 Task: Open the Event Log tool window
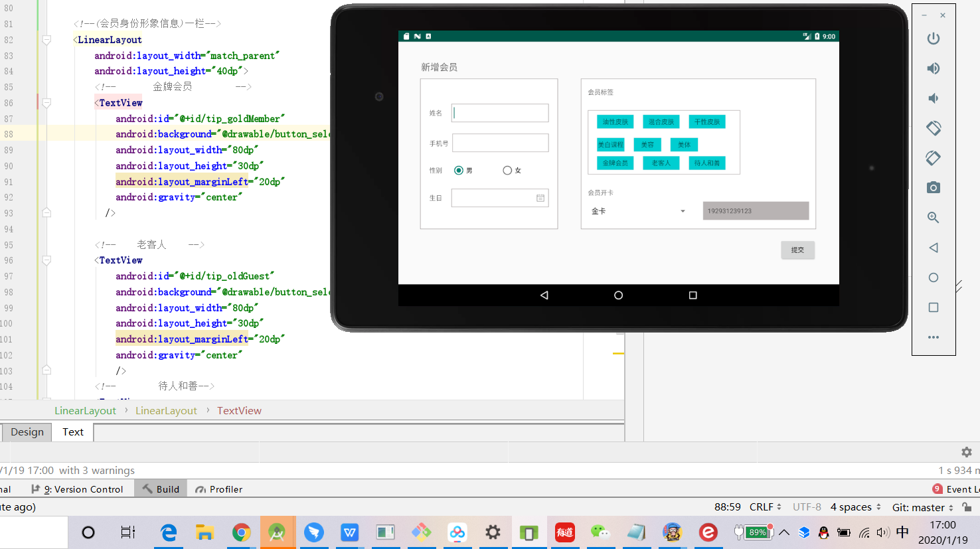956,489
